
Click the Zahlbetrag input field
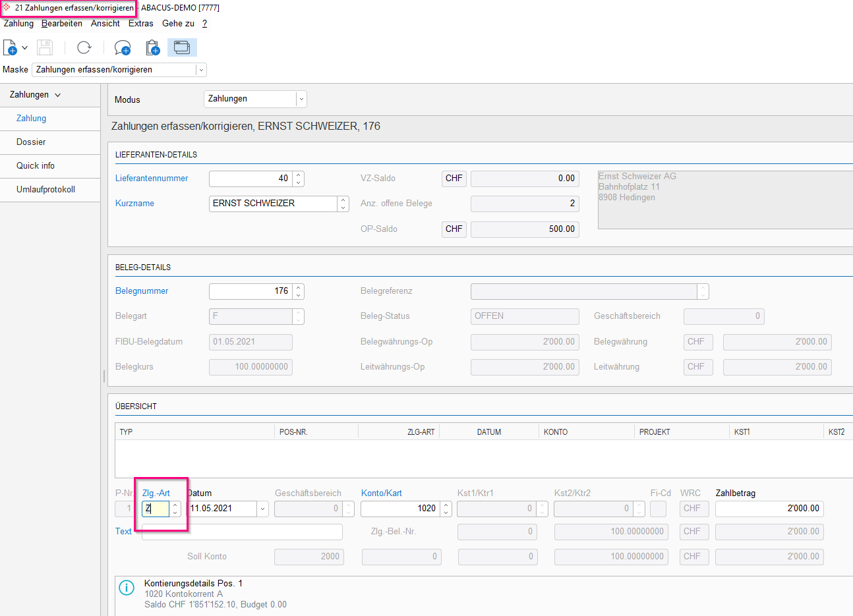pos(769,509)
